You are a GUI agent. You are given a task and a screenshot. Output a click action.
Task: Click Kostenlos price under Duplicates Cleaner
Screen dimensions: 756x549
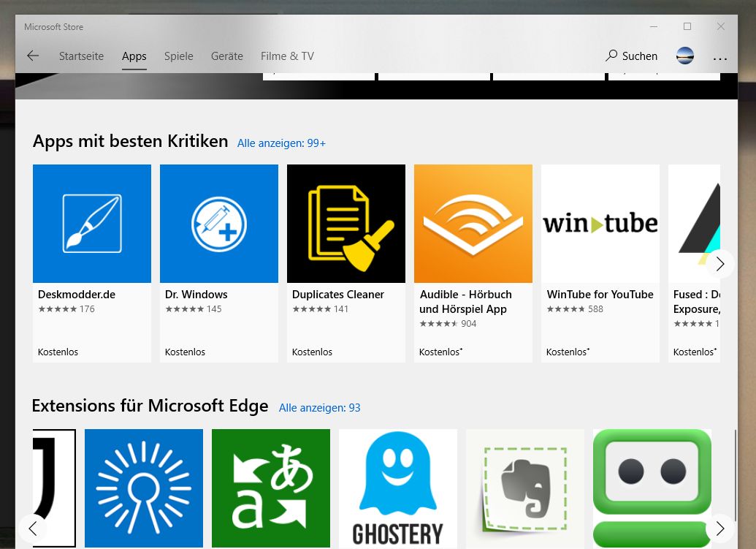pyautogui.click(x=312, y=352)
